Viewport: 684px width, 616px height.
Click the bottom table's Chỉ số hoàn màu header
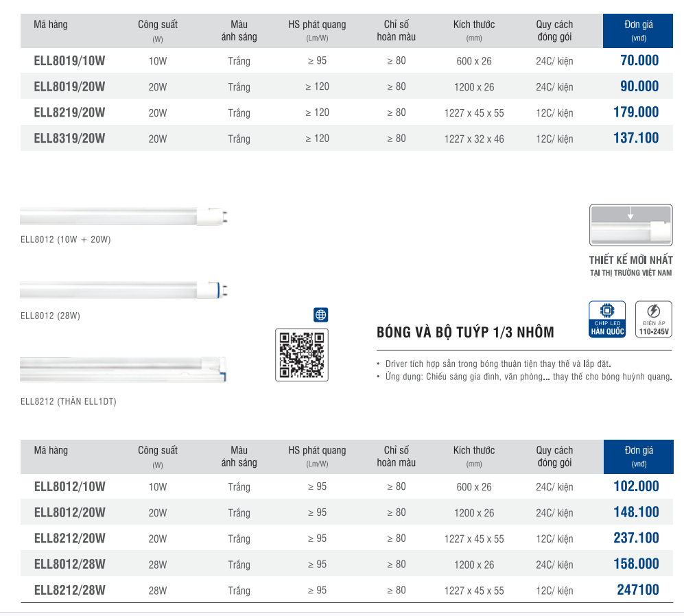tap(396, 456)
